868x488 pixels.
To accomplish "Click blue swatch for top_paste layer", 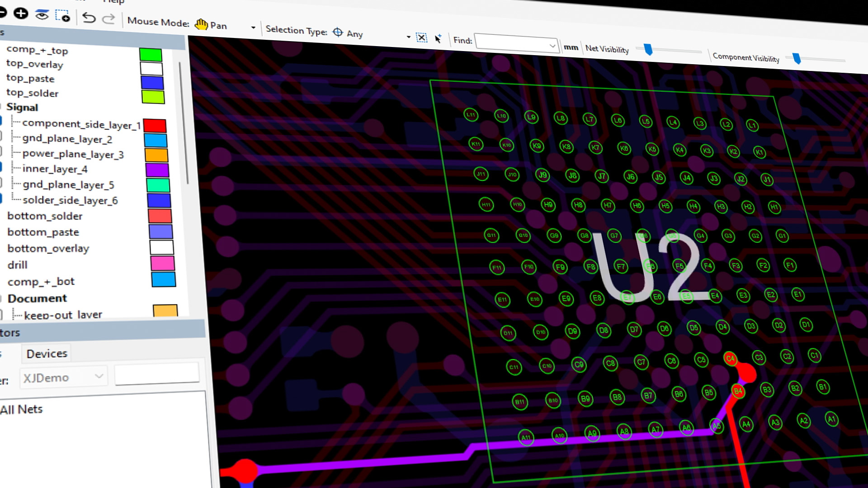I will [x=152, y=83].
